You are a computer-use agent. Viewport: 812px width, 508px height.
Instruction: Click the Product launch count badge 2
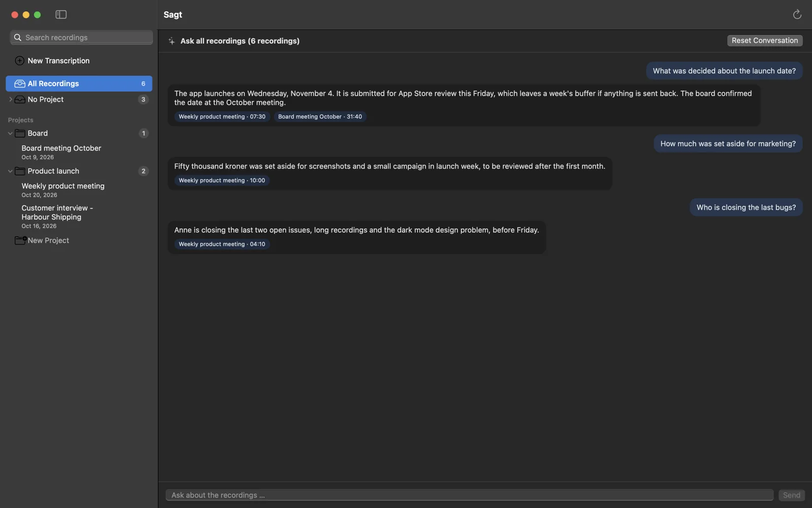click(x=143, y=171)
